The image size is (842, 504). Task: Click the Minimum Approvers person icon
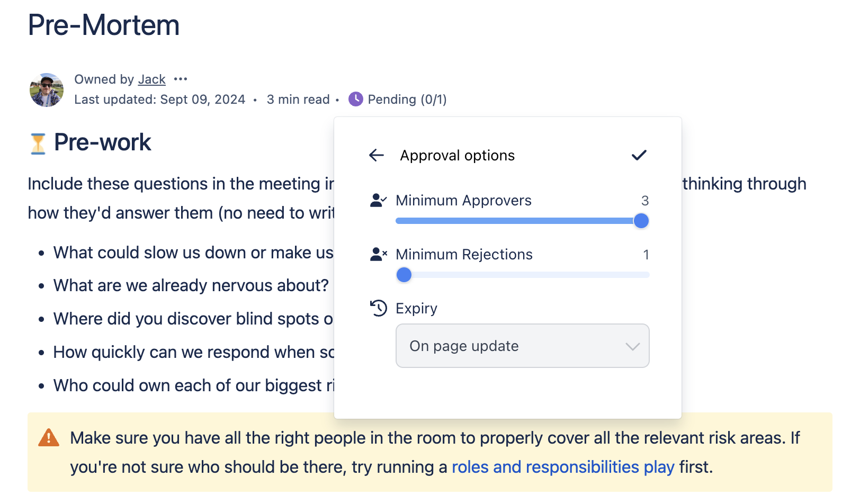tap(378, 200)
